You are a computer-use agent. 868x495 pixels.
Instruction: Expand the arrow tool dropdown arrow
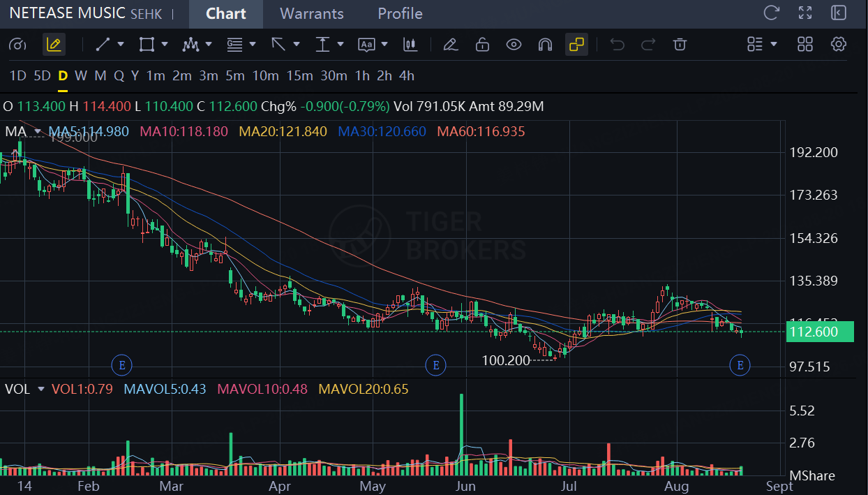pyautogui.click(x=297, y=44)
